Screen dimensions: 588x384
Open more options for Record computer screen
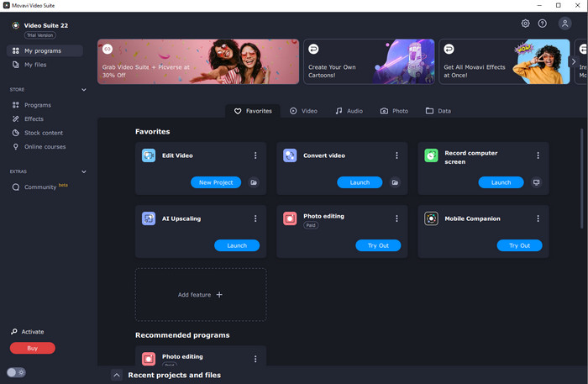538,155
